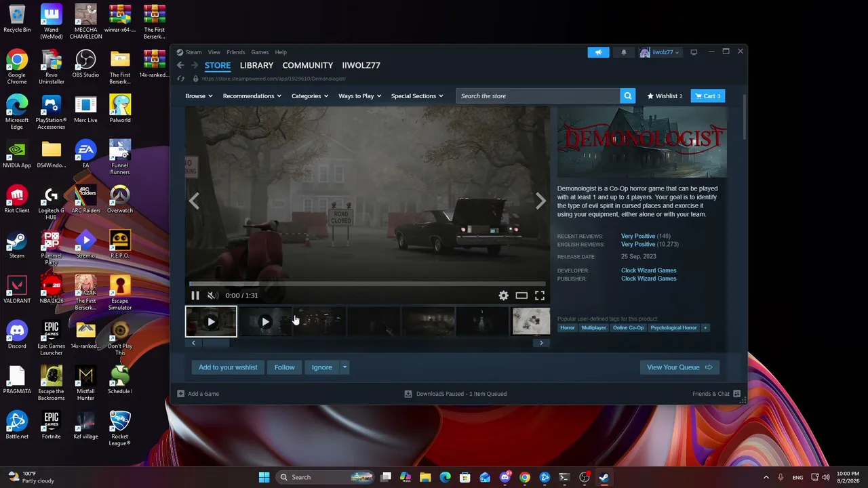
Task: Select the Riot Client desktop icon
Action: [17, 199]
